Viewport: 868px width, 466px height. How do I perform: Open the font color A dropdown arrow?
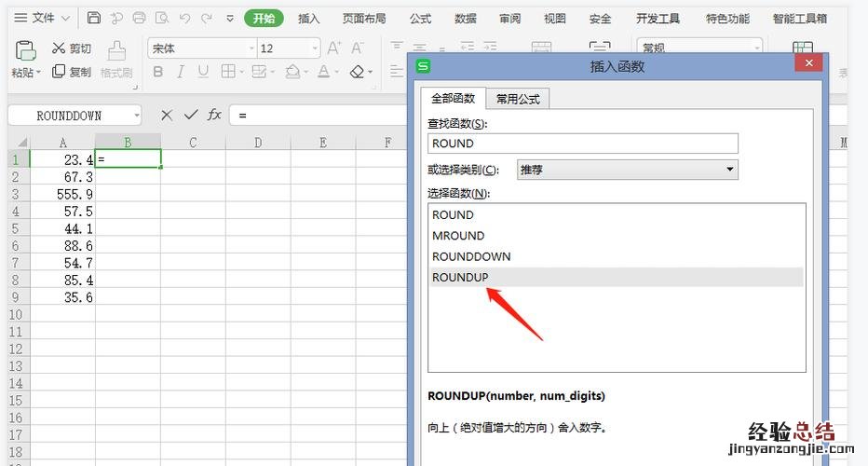point(336,72)
